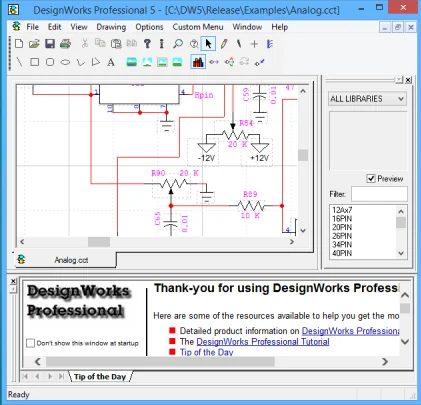The height and width of the screenshot is (405, 421).
Task: Click the Filter input field
Action: point(379,194)
